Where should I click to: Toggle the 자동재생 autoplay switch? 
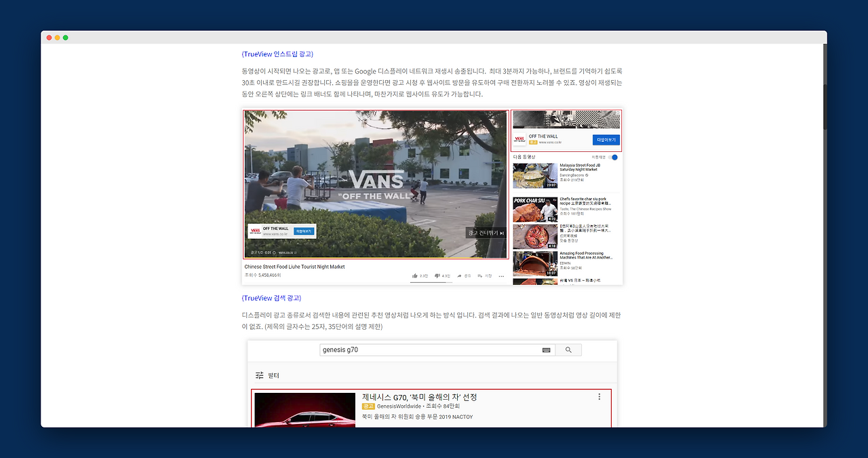click(613, 157)
